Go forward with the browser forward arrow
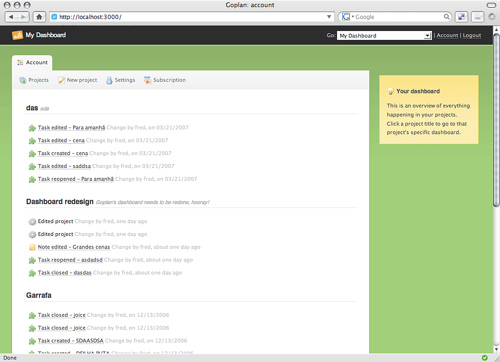 coord(23,17)
